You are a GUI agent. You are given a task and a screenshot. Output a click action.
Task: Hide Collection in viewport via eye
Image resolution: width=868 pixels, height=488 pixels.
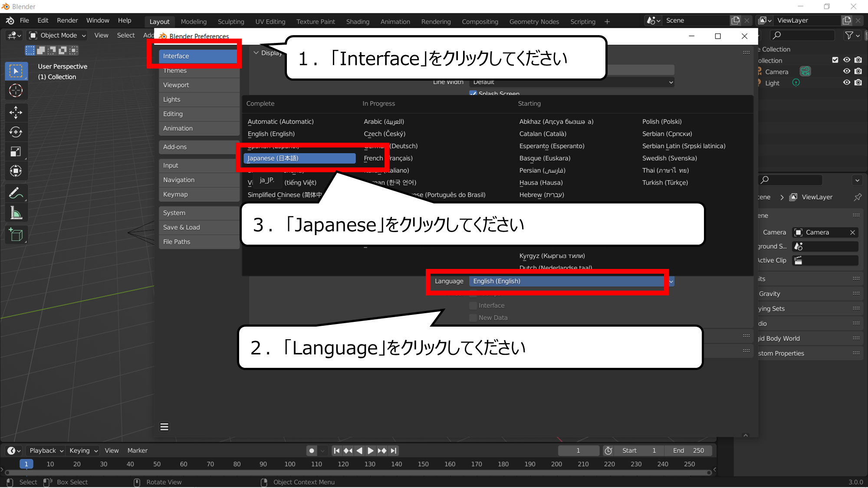coord(847,60)
